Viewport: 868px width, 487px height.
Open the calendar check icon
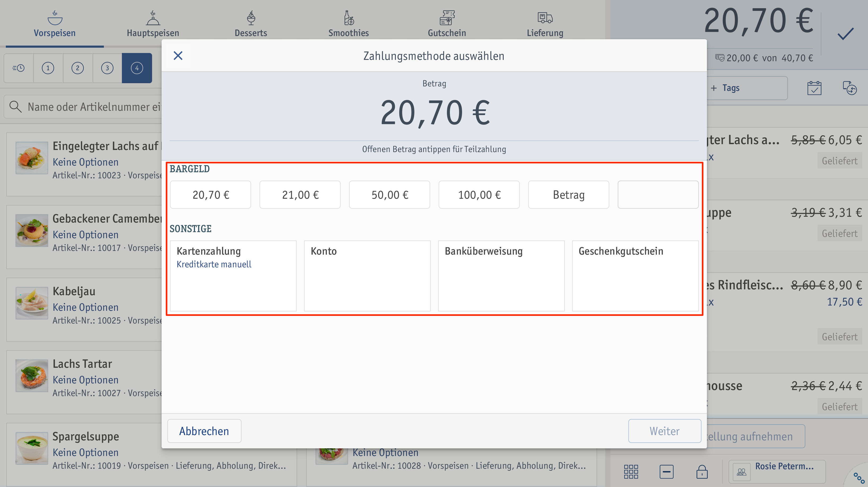[814, 88]
